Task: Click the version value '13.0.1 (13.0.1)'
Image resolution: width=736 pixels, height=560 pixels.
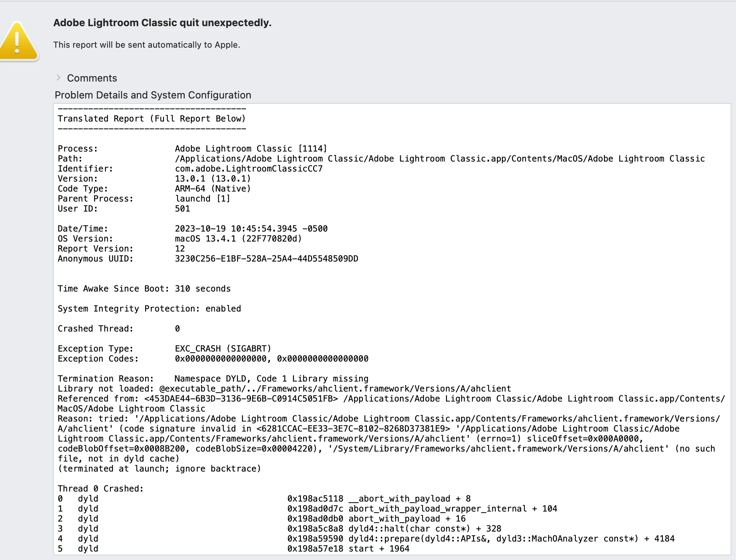Action: coord(213,178)
